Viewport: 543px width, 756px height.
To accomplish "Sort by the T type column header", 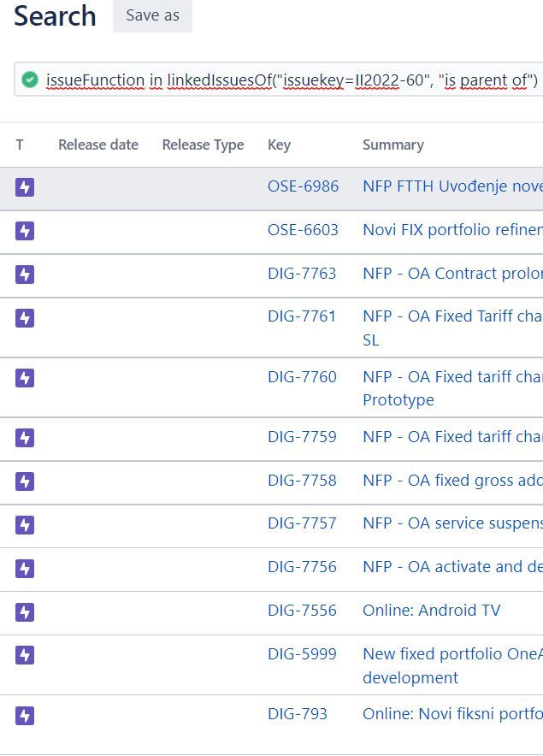I will 20,145.
